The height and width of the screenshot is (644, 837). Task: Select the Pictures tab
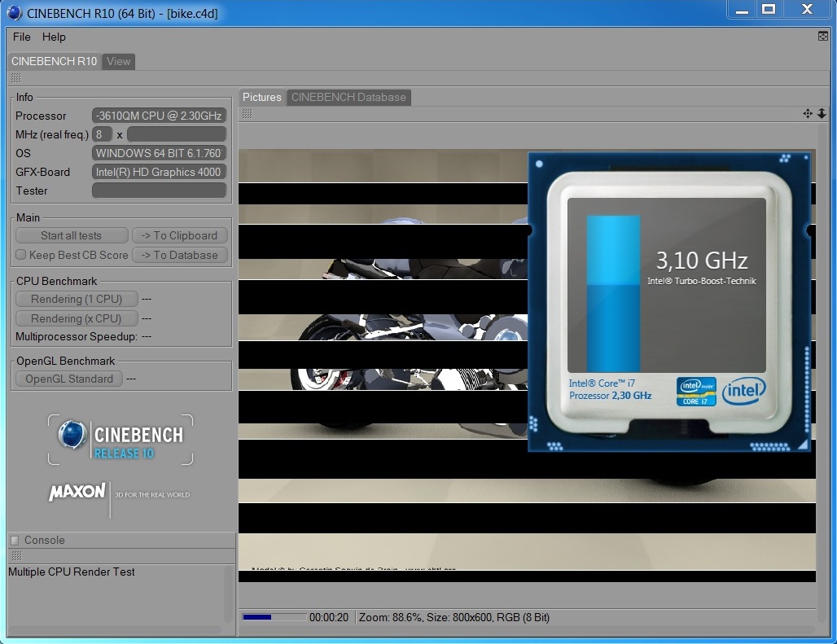(261, 97)
